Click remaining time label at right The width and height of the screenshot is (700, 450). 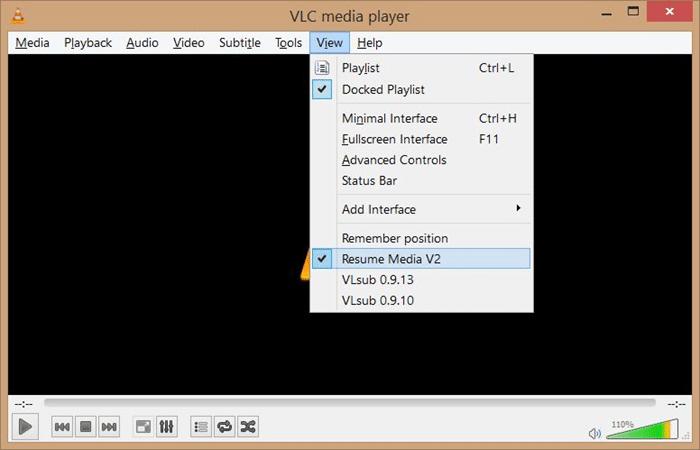point(676,404)
